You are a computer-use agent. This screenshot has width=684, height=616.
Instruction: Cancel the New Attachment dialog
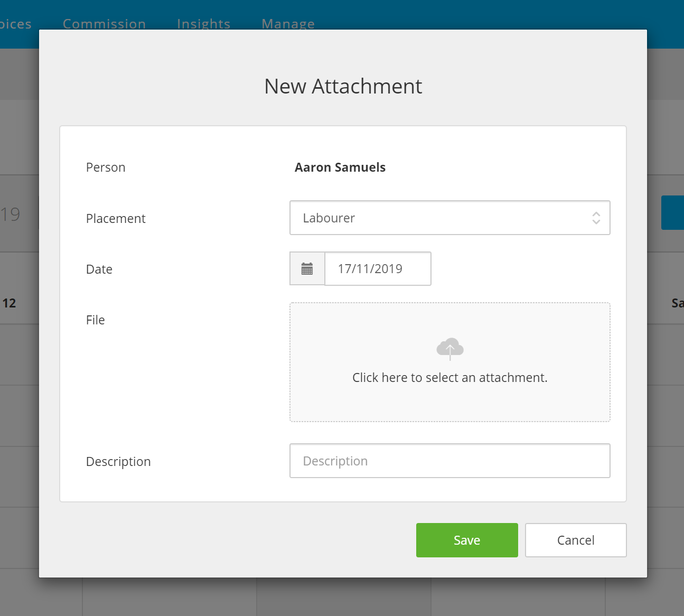pyautogui.click(x=576, y=540)
